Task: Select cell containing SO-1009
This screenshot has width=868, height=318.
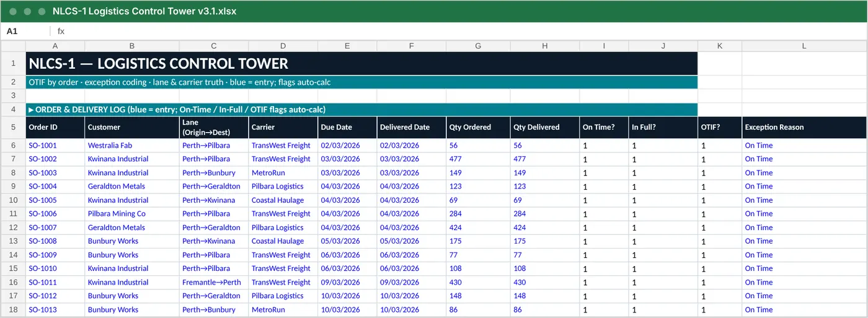Action: tap(55, 255)
